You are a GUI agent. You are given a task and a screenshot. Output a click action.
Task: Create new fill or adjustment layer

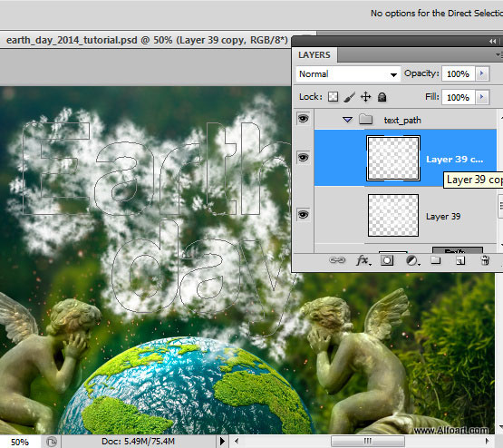tap(412, 260)
